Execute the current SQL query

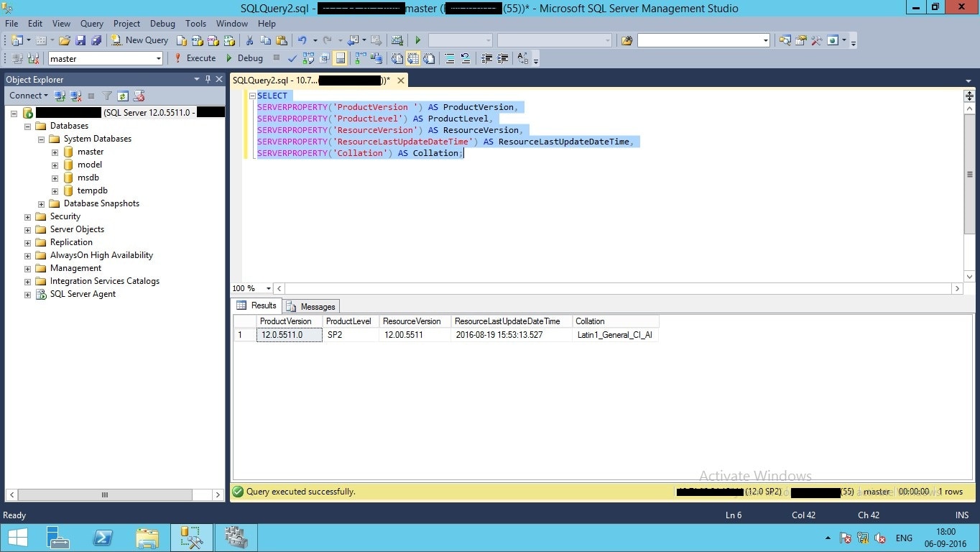[x=195, y=58]
